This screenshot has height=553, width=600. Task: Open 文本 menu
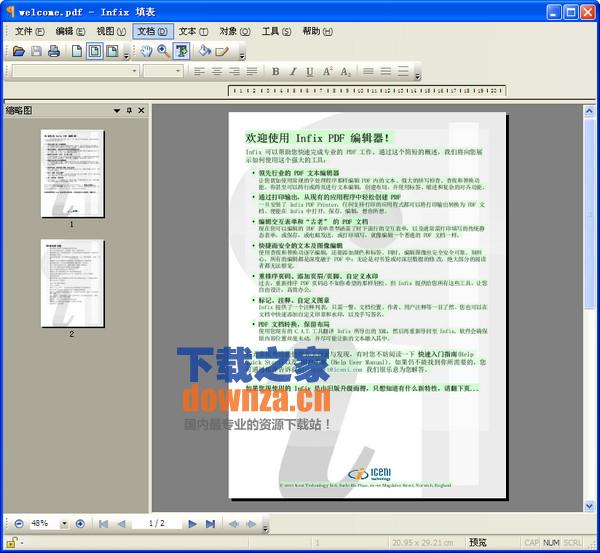(193, 31)
